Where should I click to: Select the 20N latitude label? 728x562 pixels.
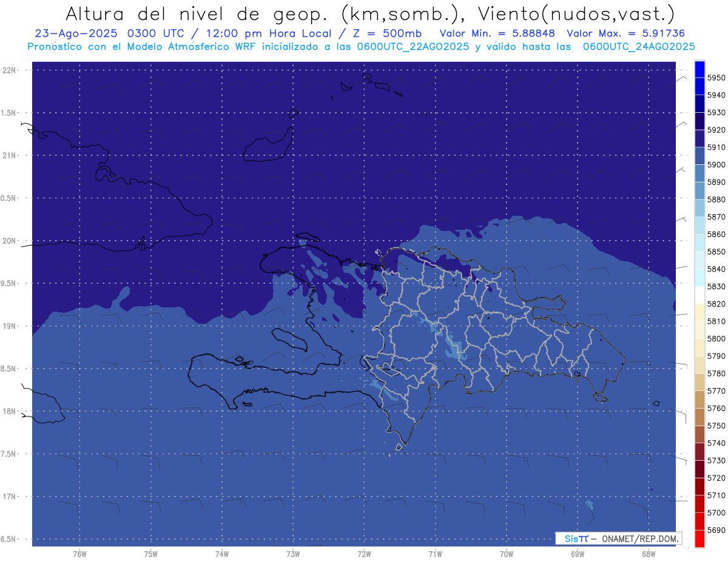(x=10, y=241)
